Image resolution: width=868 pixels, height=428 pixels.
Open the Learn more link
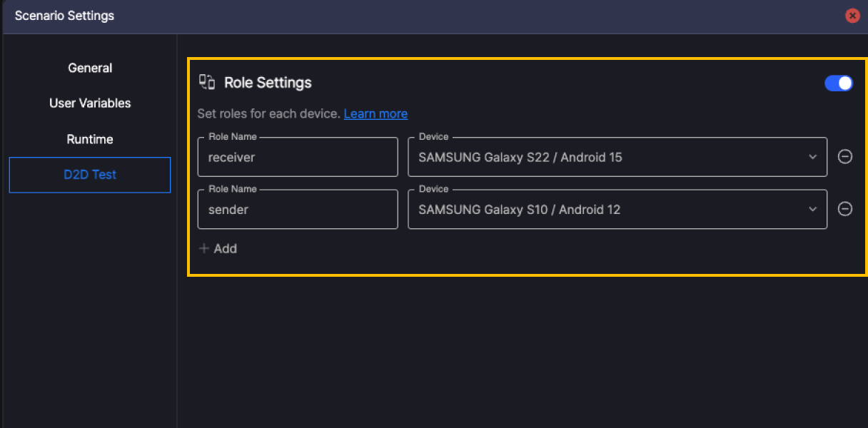coord(375,113)
